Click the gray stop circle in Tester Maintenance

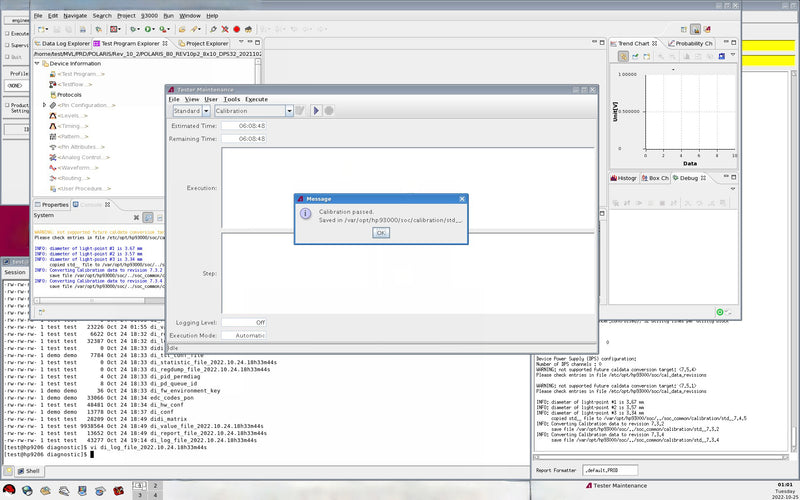pyautogui.click(x=329, y=111)
